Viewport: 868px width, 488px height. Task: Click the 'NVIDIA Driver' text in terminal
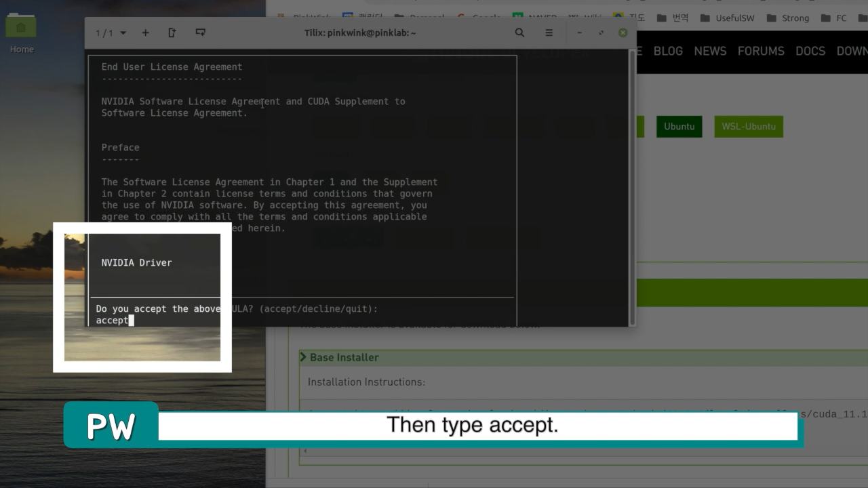click(136, 262)
